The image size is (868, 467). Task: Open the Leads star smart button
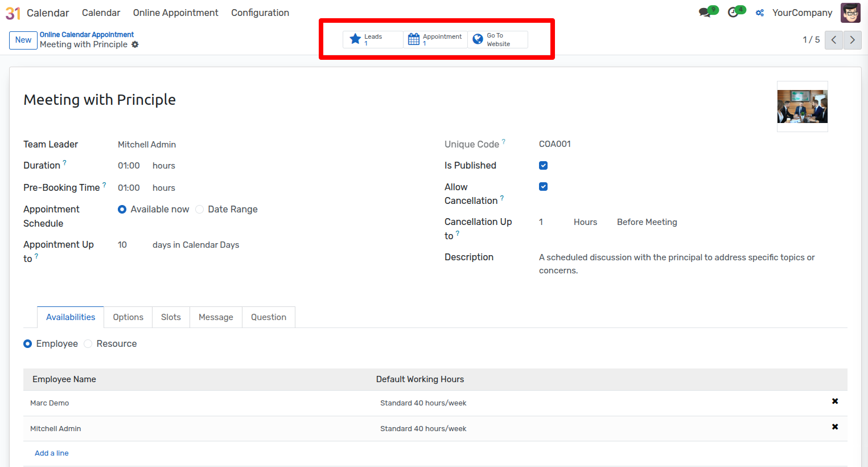click(x=372, y=39)
